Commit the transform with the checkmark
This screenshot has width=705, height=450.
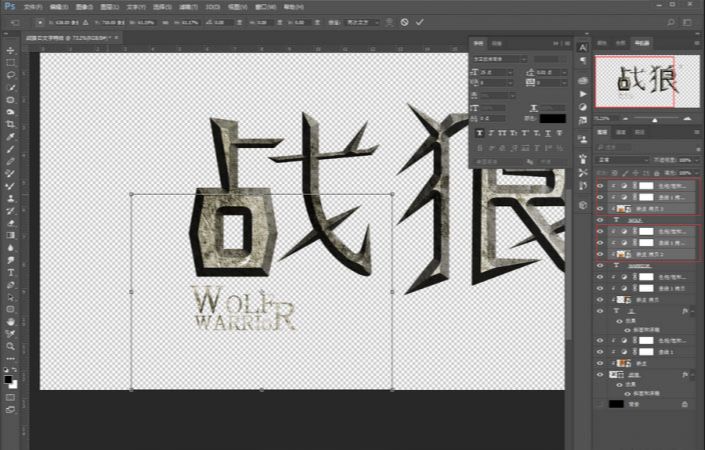point(419,22)
